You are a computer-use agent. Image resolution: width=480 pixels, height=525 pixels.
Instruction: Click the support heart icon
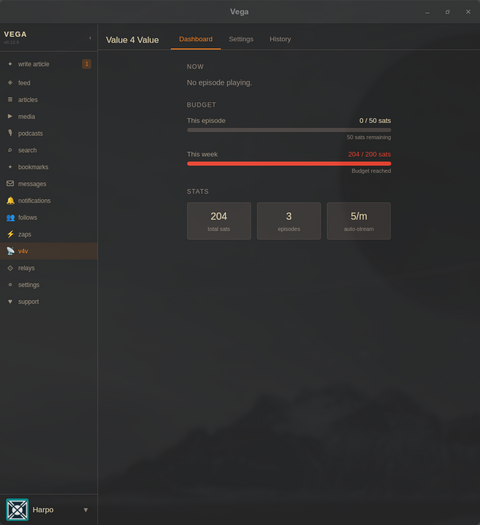(x=10, y=302)
